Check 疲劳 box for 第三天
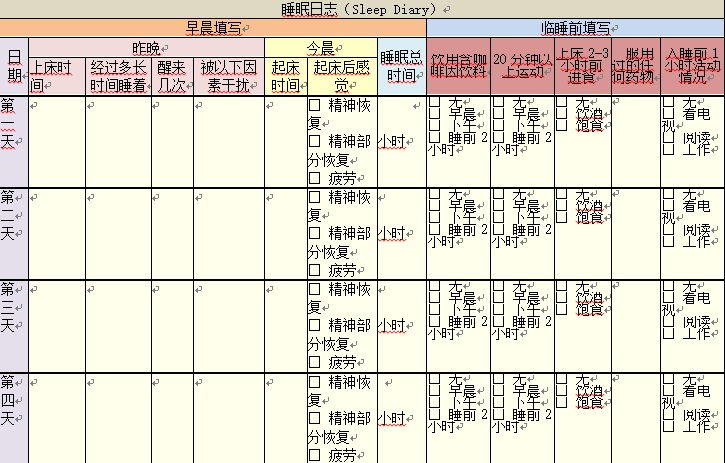Image resolution: width=725 pixels, height=463 pixels. tap(314, 362)
